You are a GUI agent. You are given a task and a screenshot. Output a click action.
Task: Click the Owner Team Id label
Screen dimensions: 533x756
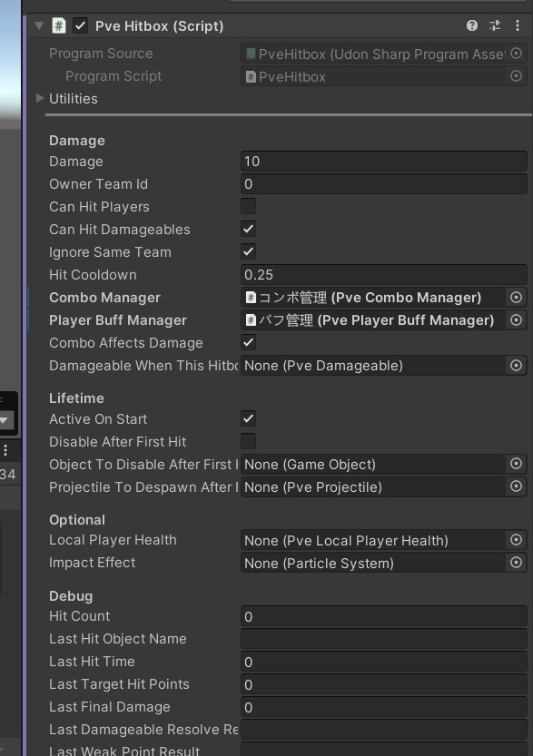(98, 184)
